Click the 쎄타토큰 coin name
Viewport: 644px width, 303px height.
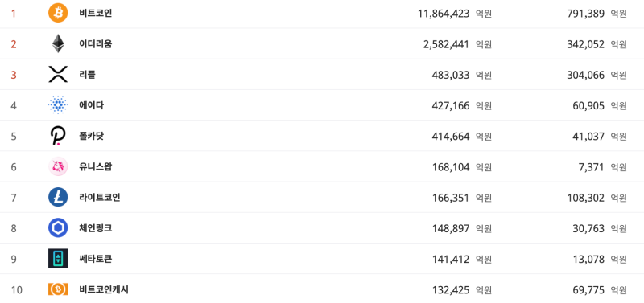point(96,259)
